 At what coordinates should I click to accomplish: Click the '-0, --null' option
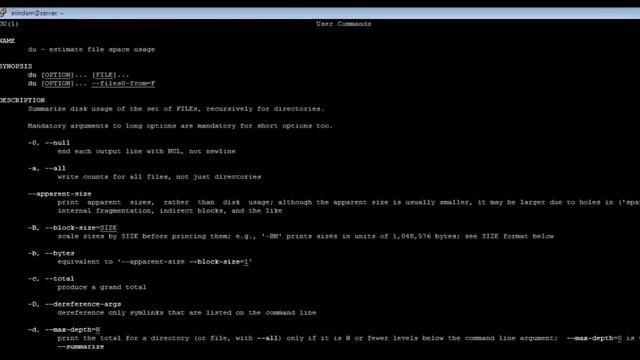pos(49,143)
